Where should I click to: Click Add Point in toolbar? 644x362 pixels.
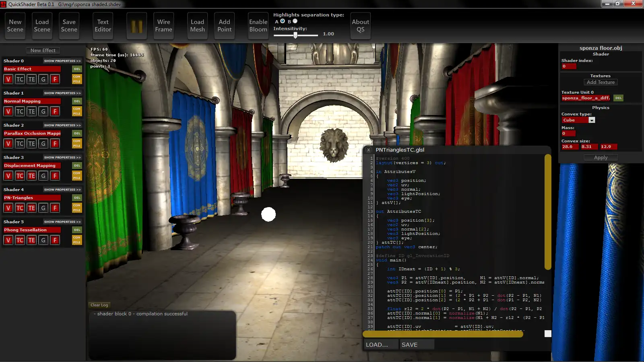coord(225,26)
